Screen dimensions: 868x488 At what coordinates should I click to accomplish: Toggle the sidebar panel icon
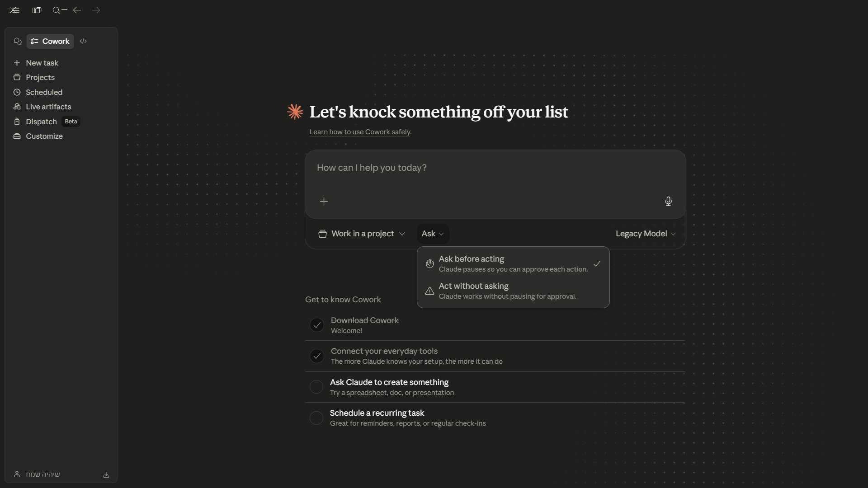(37, 10)
